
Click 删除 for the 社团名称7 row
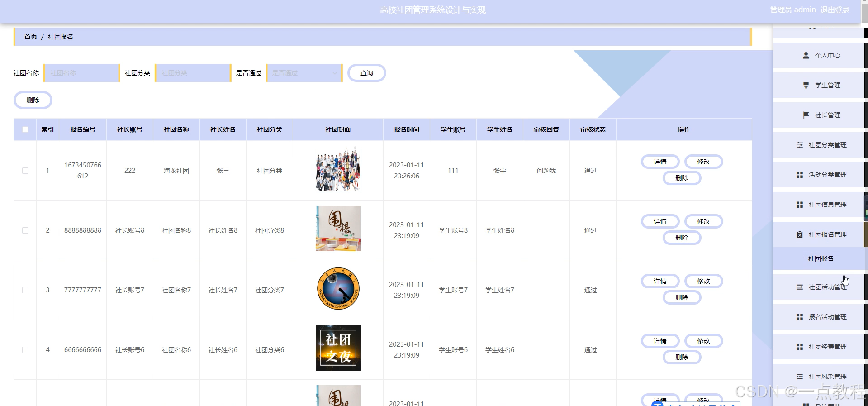click(682, 297)
